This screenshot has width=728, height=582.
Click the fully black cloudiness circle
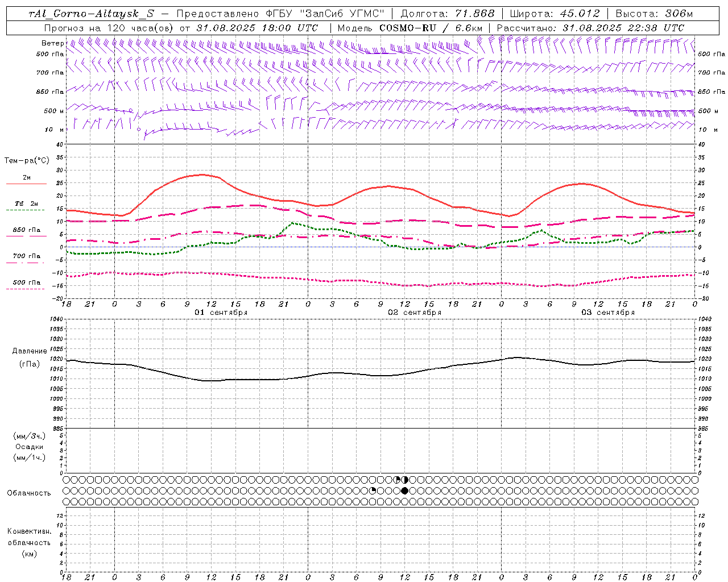[404, 490]
